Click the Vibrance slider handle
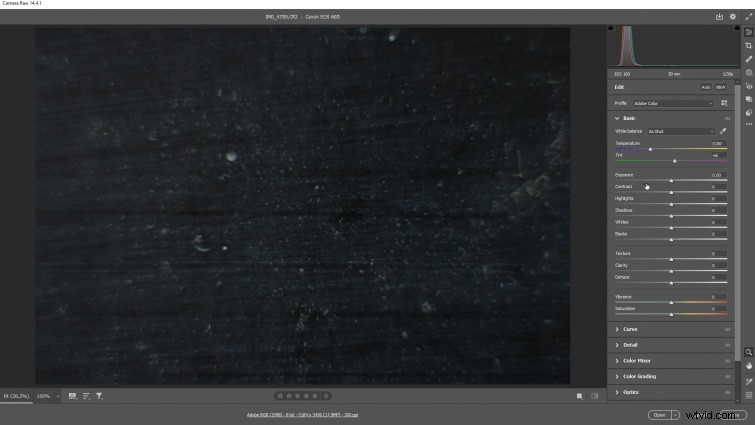 [x=671, y=302]
